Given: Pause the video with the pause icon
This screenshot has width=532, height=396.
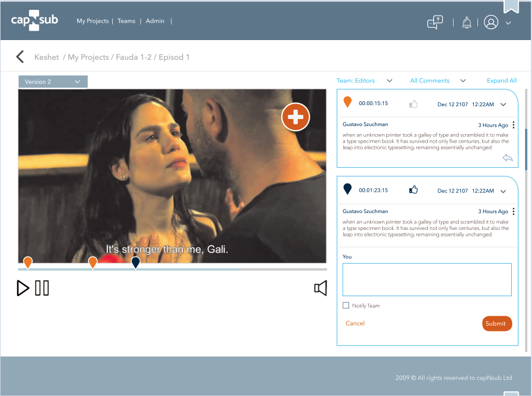Looking at the screenshot, I should click(42, 288).
